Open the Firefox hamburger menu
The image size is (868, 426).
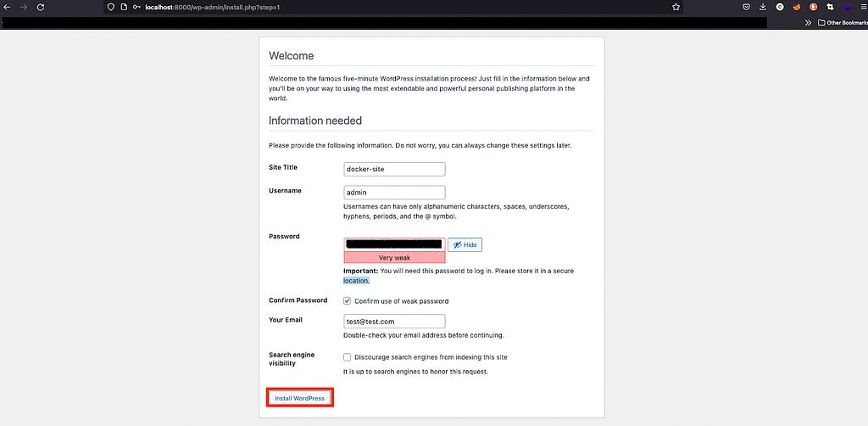(863, 7)
